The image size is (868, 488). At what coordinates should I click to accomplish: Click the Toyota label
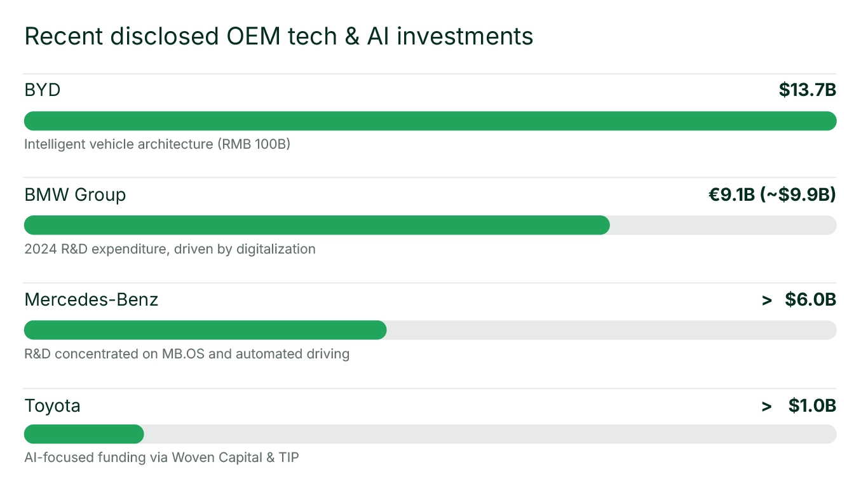pos(52,405)
